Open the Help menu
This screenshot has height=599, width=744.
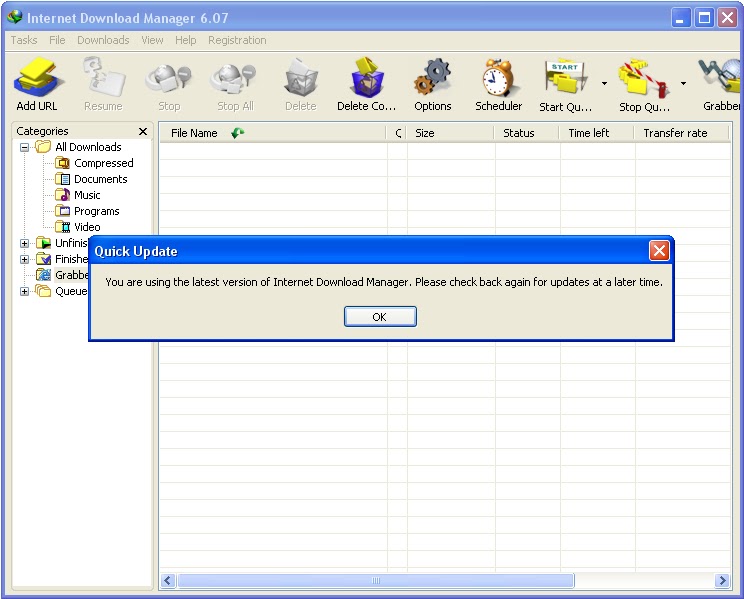click(186, 40)
